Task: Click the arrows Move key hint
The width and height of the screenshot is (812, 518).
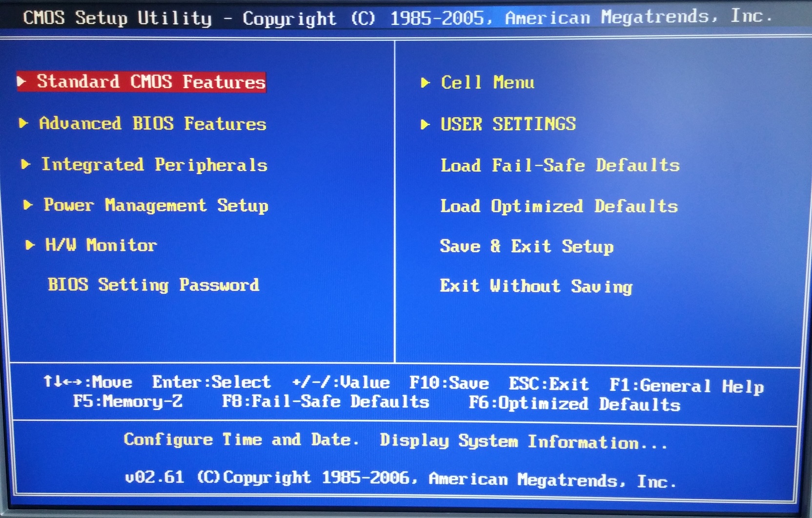Action: coord(88,381)
